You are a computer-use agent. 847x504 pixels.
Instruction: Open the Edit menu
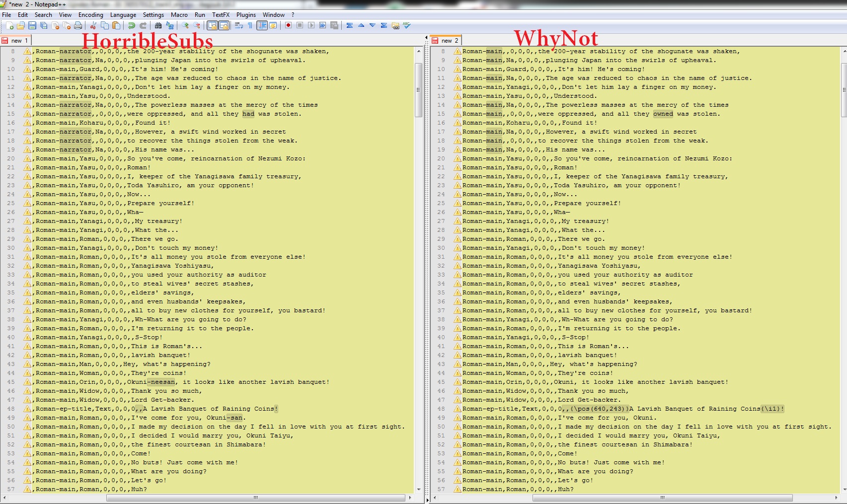(x=23, y=15)
